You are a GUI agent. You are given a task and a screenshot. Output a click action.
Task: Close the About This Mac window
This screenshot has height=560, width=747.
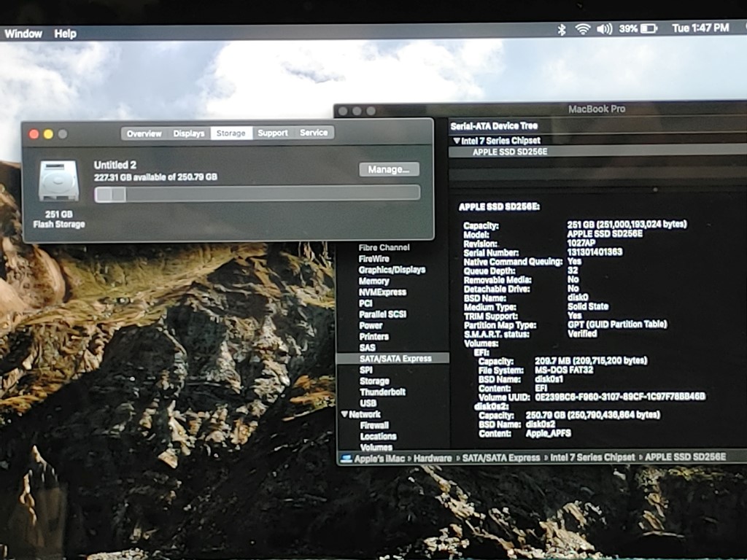[34, 134]
